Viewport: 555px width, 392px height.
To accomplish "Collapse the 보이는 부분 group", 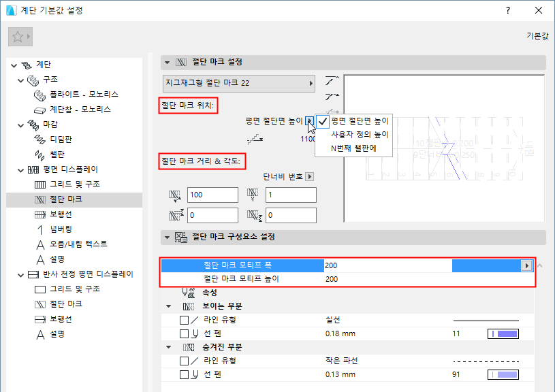I will pos(168,306).
